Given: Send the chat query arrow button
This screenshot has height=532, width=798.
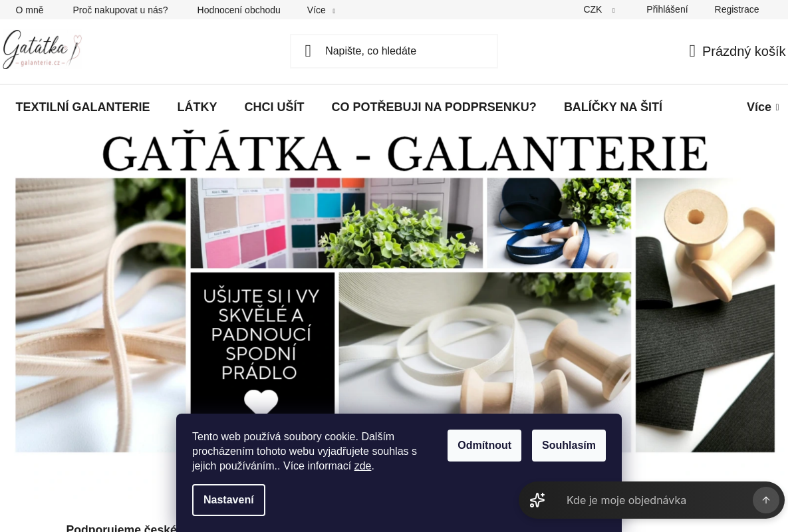Looking at the screenshot, I should pos(766,500).
